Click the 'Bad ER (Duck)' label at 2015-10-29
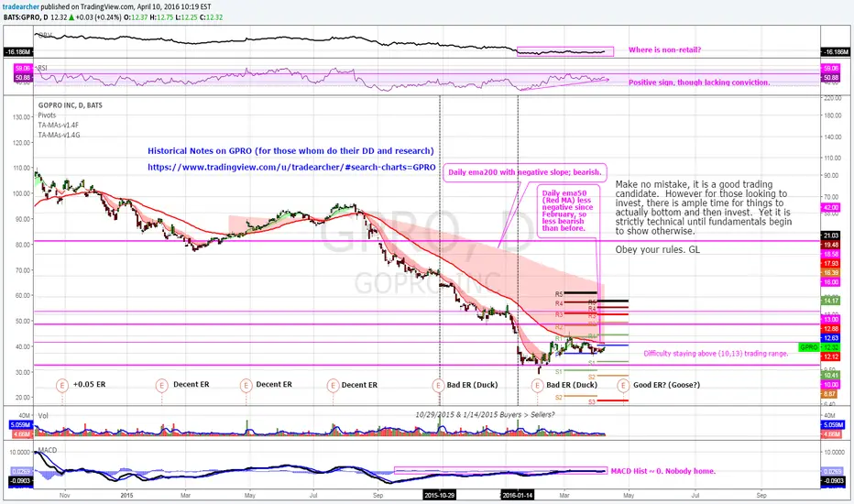The height and width of the screenshot is (504, 854). click(x=472, y=385)
